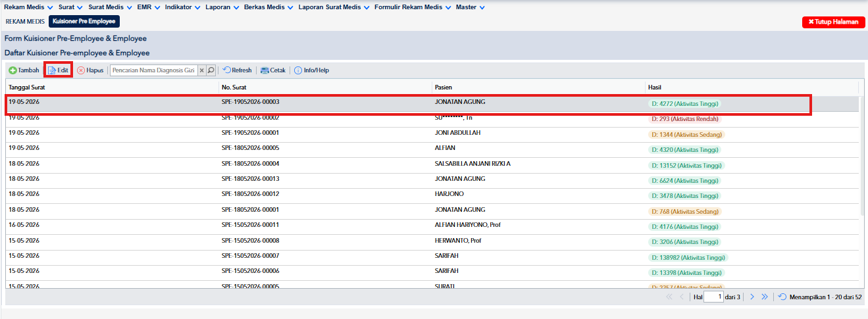Click result badge D: 6624 (Aktivitas Tinggi)
Viewport: 868px width, 319px height.
[x=684, y=181]
